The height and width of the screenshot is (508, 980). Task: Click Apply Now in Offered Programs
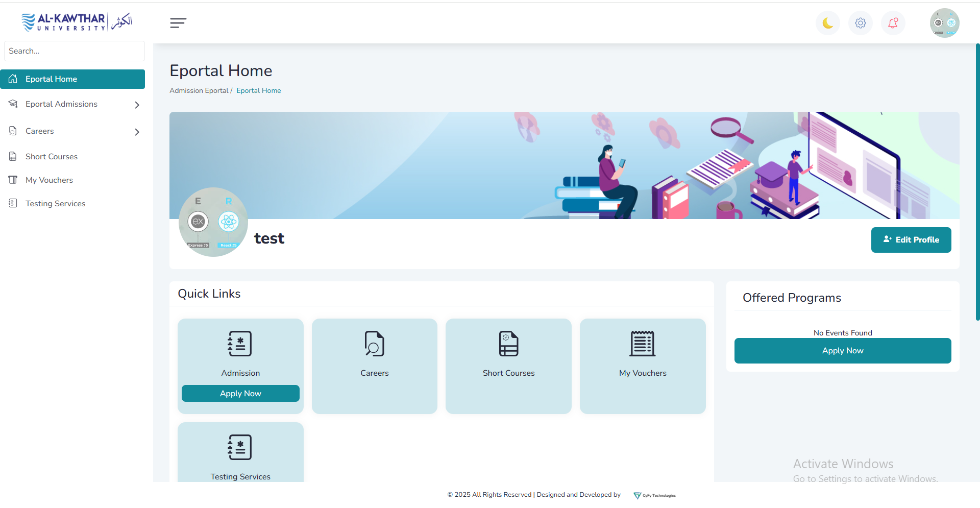point(842,351)
